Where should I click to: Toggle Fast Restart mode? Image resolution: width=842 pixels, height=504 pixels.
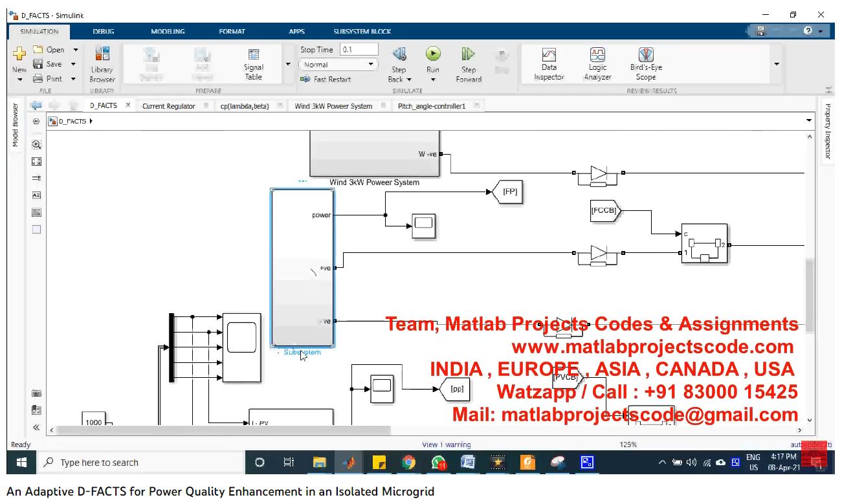click(x=326, y=80)
